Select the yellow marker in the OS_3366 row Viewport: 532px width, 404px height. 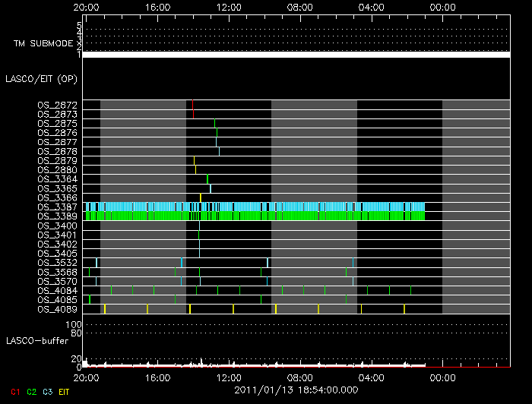click(201, 197)
